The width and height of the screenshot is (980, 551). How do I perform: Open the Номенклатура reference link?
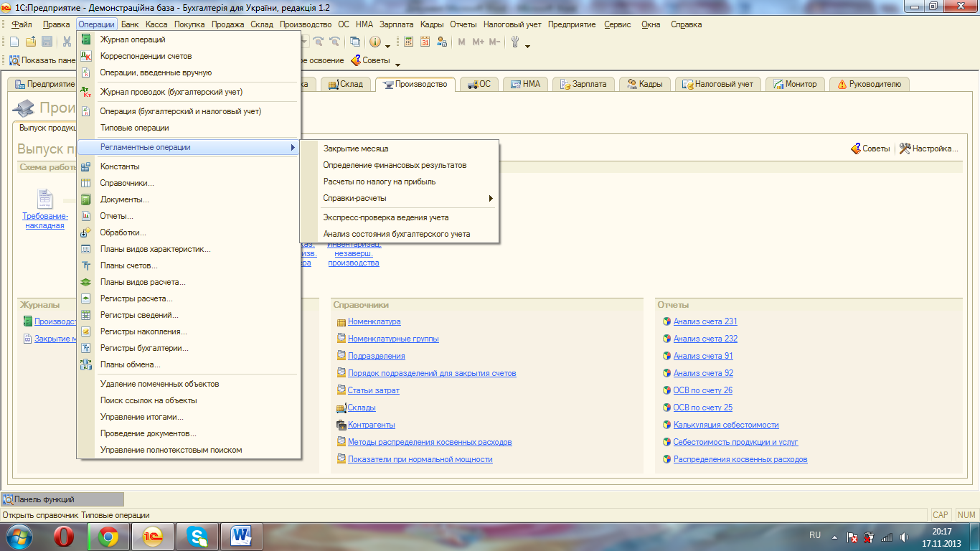[x=374, y=321]
